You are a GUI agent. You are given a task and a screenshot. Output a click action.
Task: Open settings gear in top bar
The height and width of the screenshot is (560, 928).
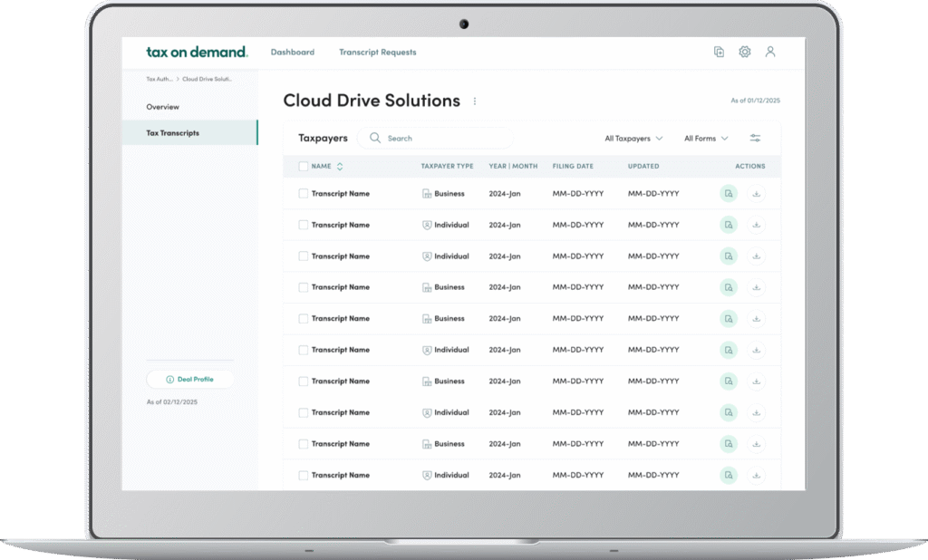744,53
